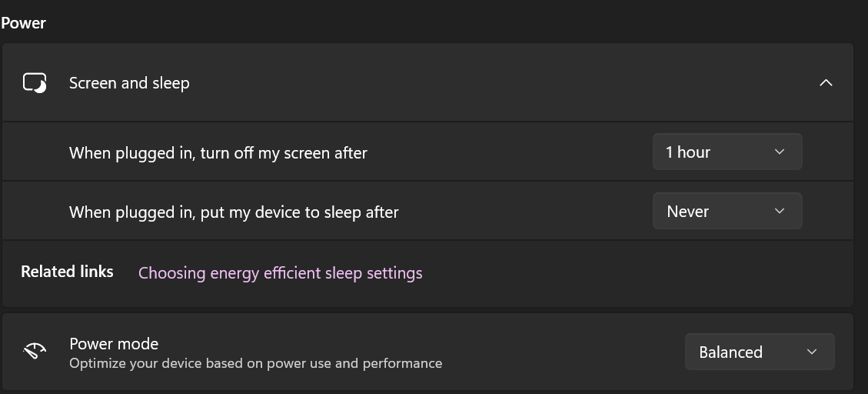
Task: Click the arrow beside the Balanced value
Action: coord(812,352)
